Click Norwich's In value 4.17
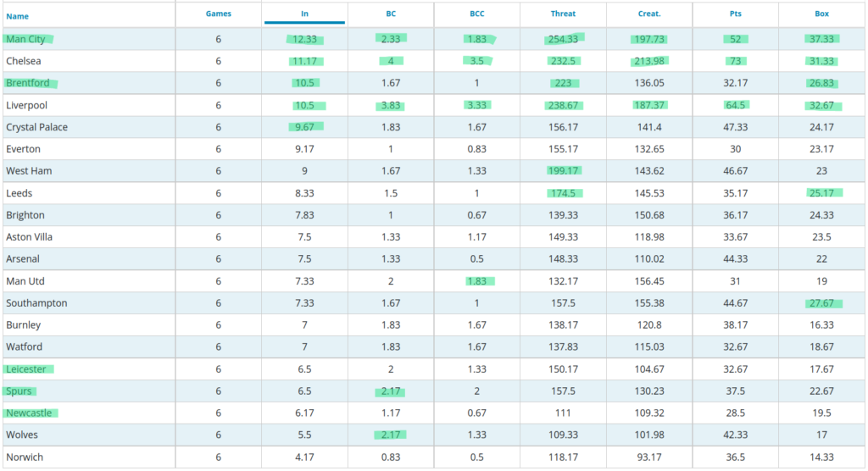The image size is (868, 471). pyautogui.click(x=304, y=457)
